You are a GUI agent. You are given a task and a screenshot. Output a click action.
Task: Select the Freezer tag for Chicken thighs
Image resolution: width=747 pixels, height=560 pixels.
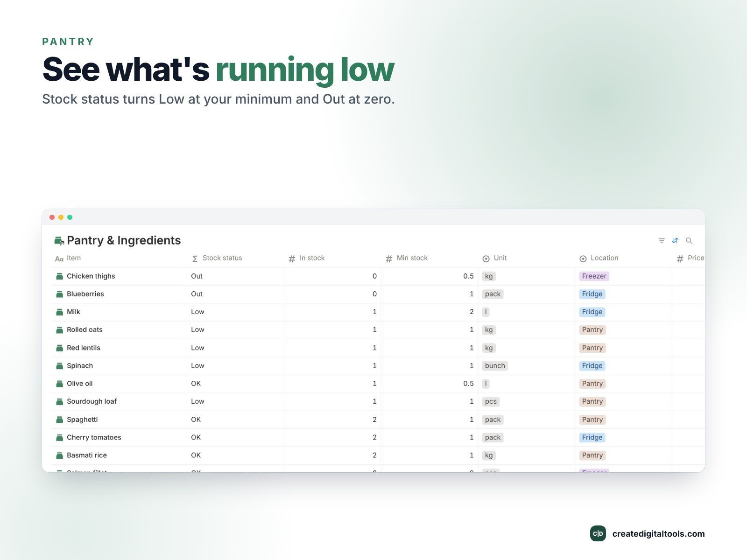(594, 276)
